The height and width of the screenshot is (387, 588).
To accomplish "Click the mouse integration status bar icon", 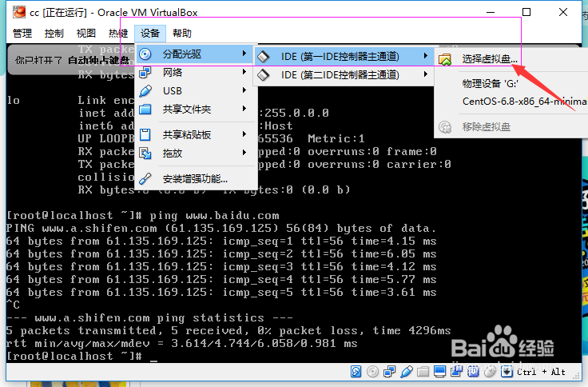I will 490,372.
